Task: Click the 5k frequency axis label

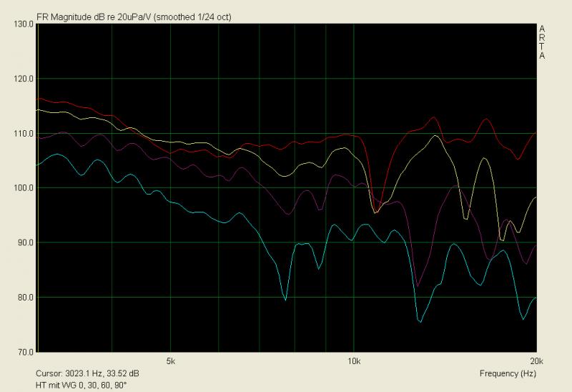Action: point(170,361)
